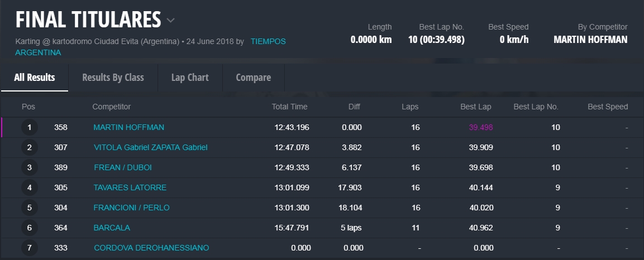Image resolution: width=644 pixels, height=260 pixels.
Task: Click the position 1 circle badge
Action: 29,127
